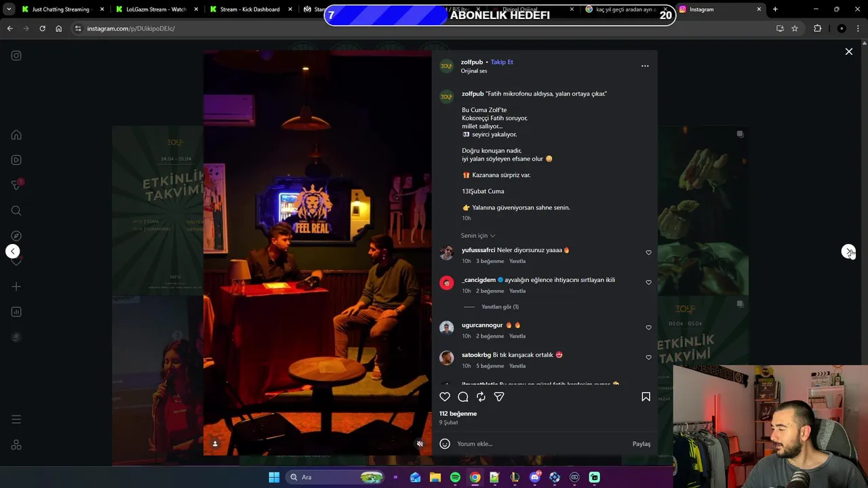
Task: Click the 3 beğenme count on the first comment
Action: point(490,261)
